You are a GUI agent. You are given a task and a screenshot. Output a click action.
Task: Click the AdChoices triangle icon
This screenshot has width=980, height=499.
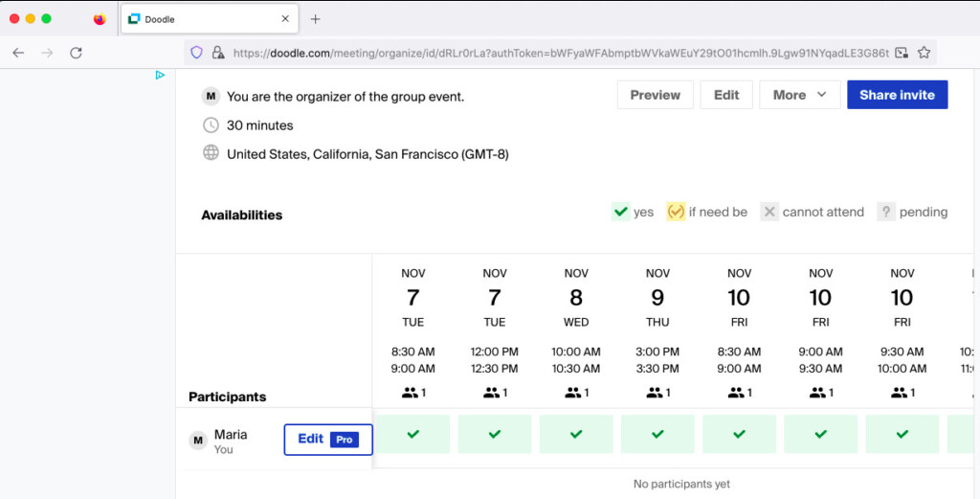161,75
